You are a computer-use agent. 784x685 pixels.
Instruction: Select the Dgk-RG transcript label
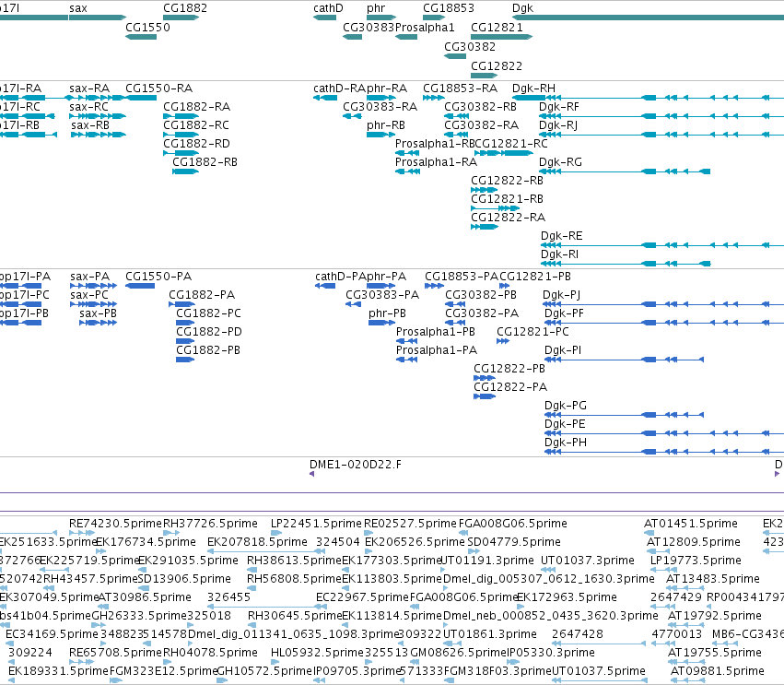pyautogui.click(x=560, y=162)
